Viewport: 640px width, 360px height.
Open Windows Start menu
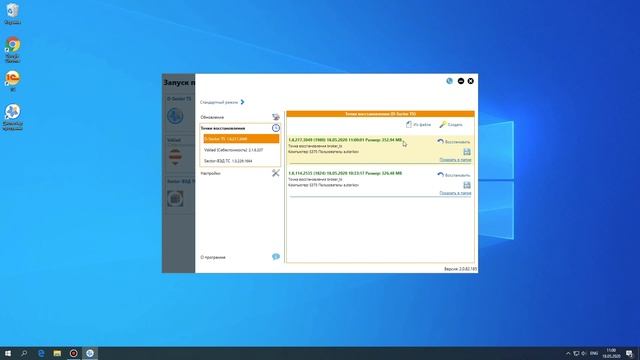(8, 353)
